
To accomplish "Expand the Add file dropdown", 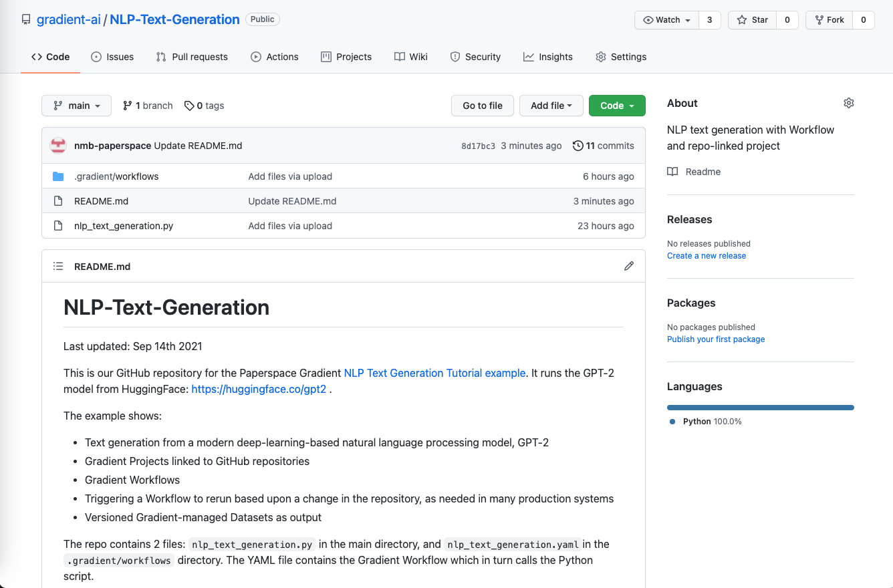I will (551, 106).
